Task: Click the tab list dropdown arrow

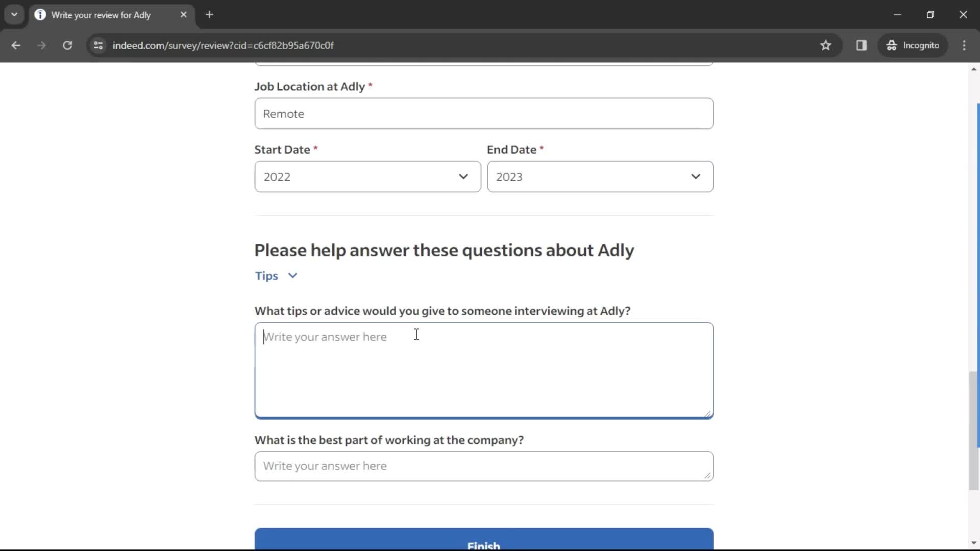Action: [15, 15]
